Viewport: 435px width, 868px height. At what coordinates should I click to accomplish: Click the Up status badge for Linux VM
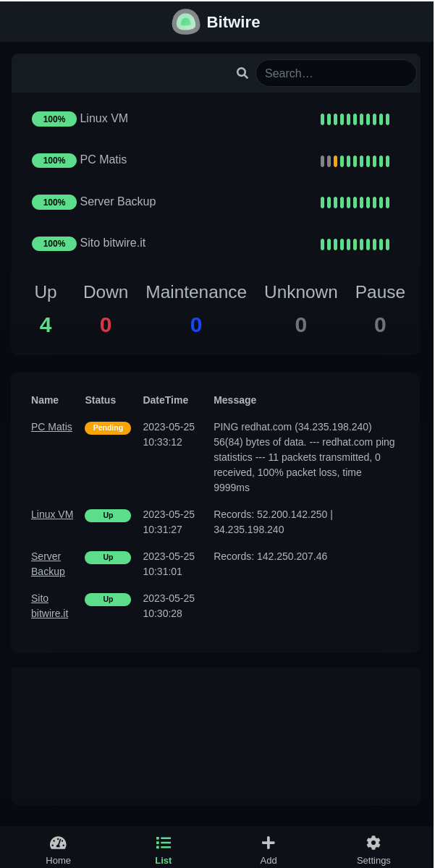[108, 516]
